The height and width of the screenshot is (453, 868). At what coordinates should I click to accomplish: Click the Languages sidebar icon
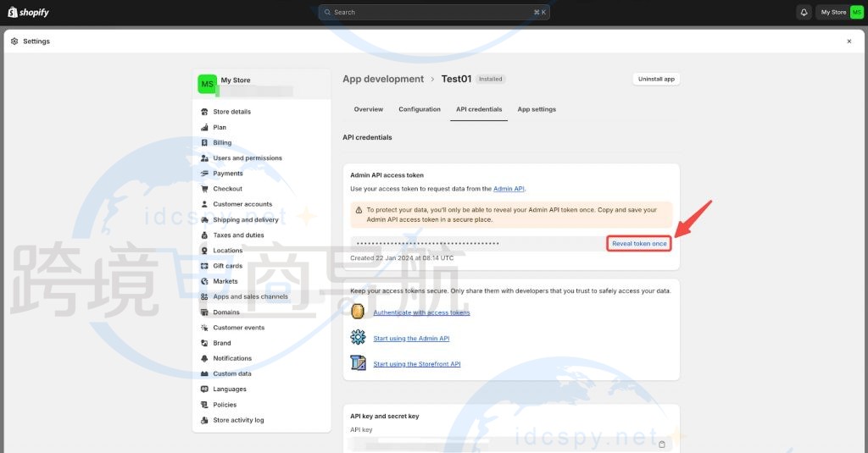[x=204, y=389]
